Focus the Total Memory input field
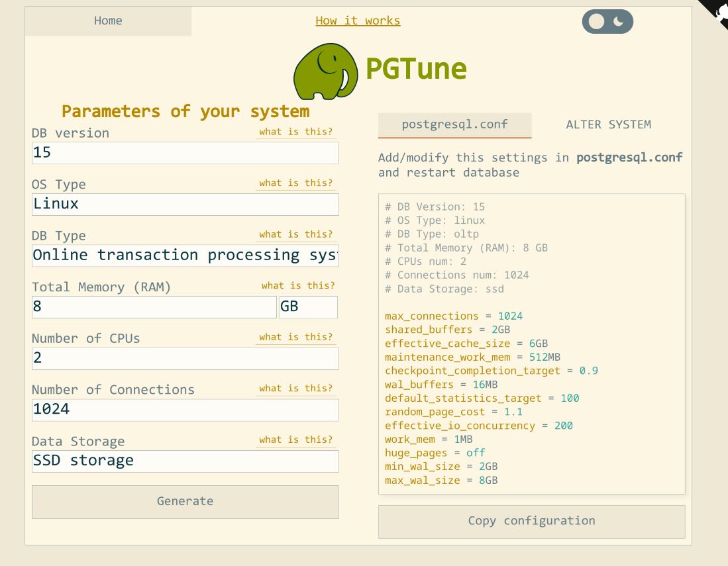This screenshot has height=566, width=728. coord(154,307)
